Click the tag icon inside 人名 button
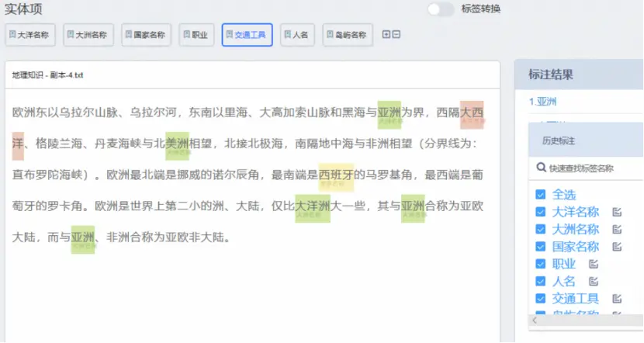The width and height of the screenshot is (644, 343). [x=288, y=34]
